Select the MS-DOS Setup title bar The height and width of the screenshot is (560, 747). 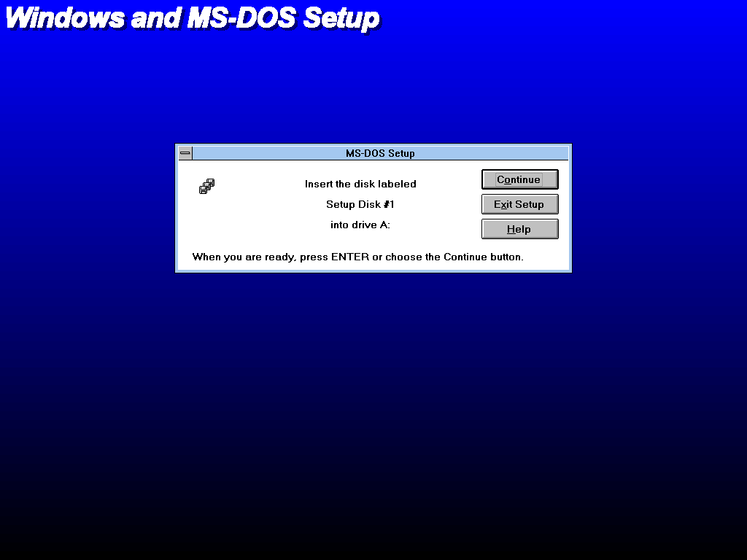click(380, 153)
